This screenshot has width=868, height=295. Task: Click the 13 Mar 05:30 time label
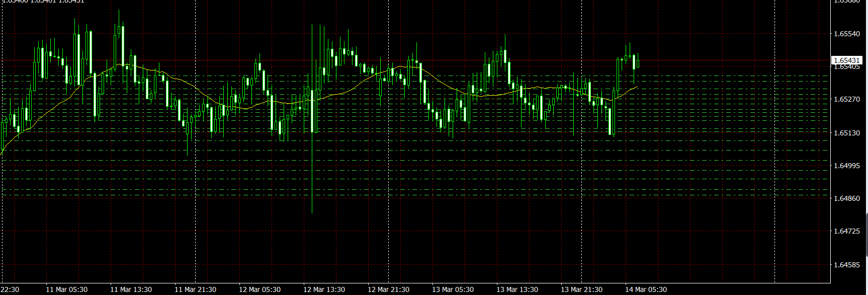click(453, 289)
